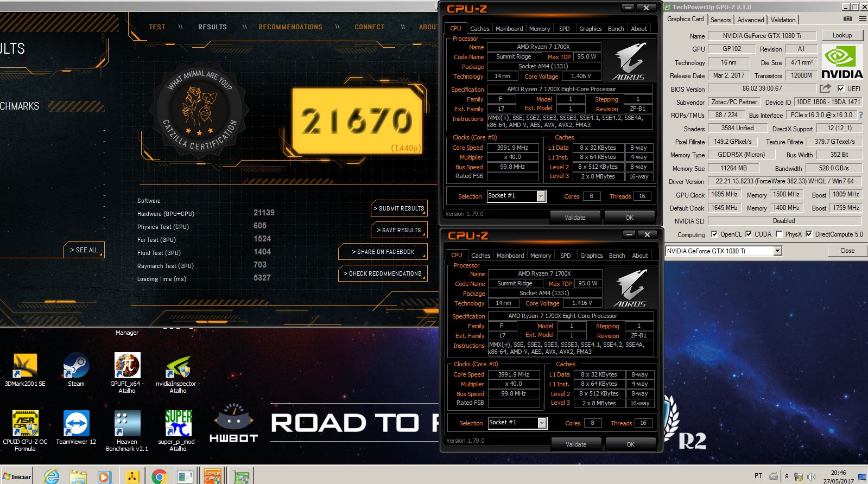Viewport: 868px width, 484px height.
Task: Click Save Results in Catzilla
Action: (399, 230)
